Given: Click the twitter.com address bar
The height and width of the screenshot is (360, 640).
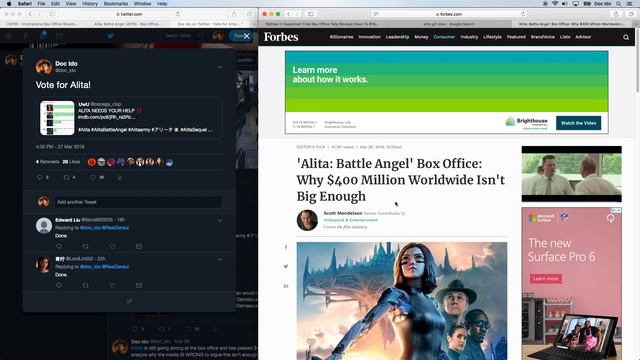Looking at the screenshot, I should pyautogui.click(x=129, y=14).
